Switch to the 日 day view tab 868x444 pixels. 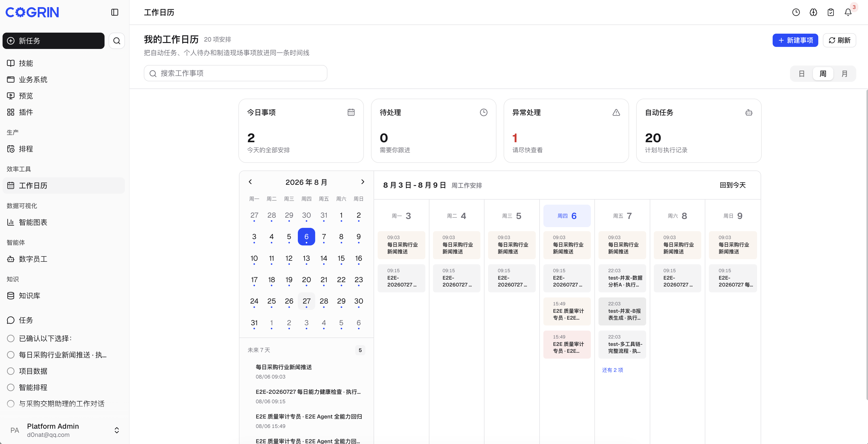[x=802, y=74]
